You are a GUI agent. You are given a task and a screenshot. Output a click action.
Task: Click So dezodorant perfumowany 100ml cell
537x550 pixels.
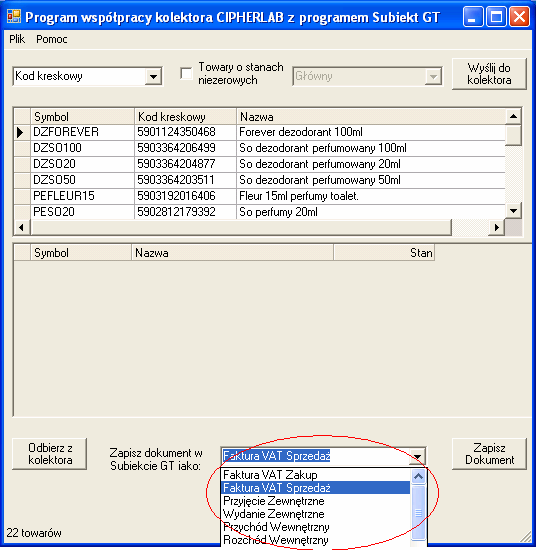point(371,148)
